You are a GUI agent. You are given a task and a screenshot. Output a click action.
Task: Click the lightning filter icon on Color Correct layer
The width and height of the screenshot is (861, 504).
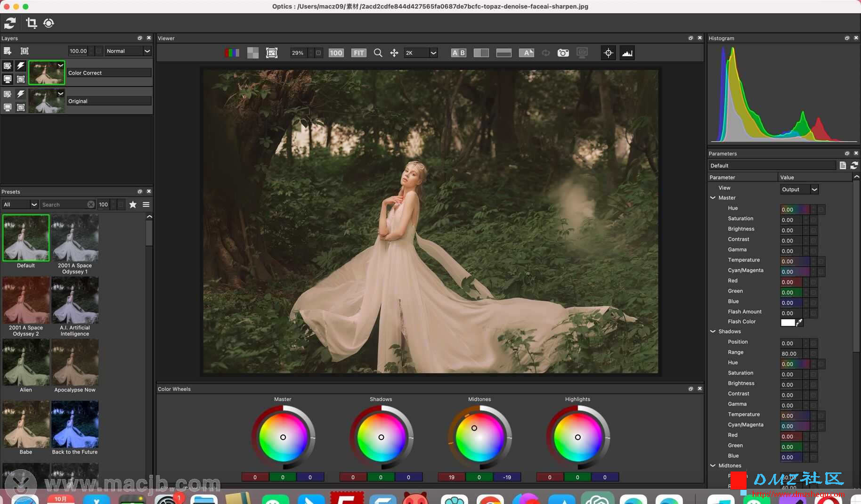coord(21,66)
